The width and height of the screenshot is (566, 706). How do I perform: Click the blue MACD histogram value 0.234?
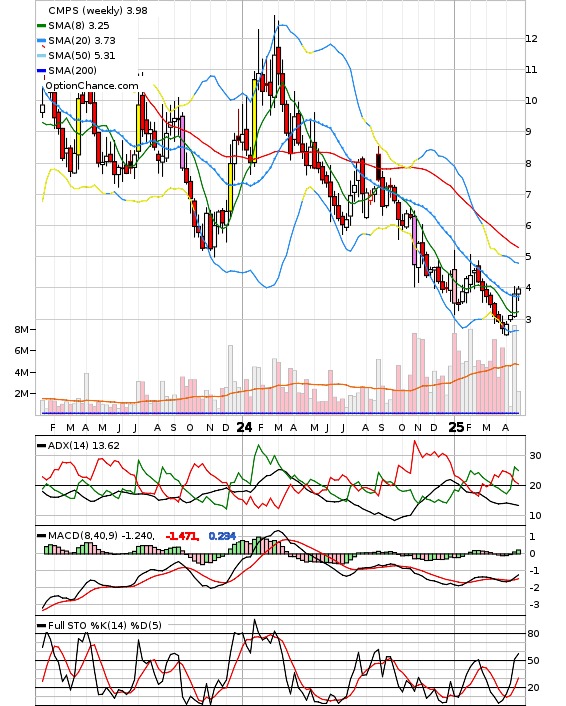tap(222, 536)
